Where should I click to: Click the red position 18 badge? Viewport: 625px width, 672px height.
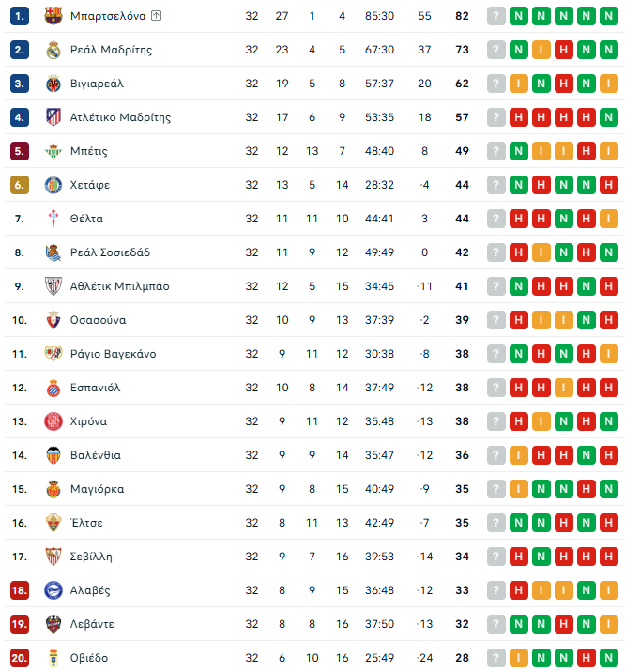21,590
